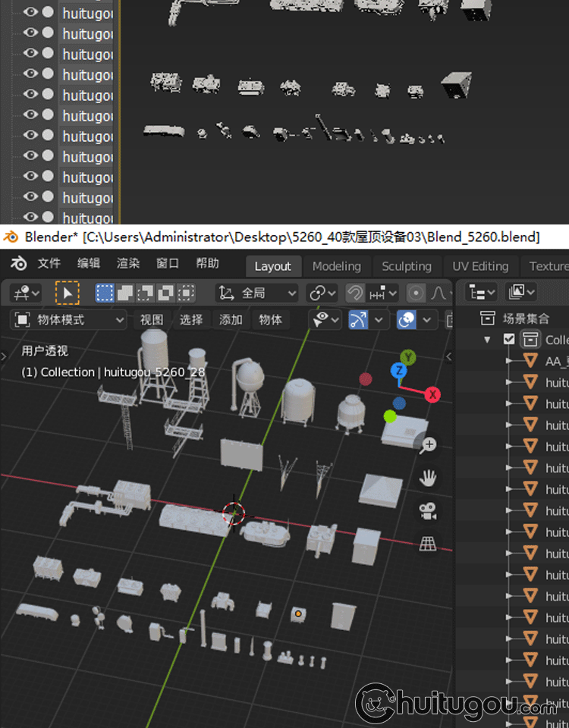Open the 视图 view menu in header
The image size is (569, 728).
point(152,320)
